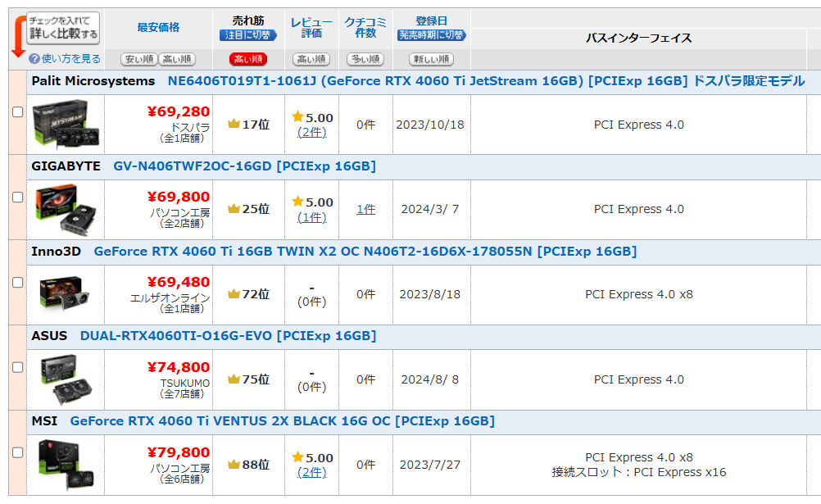Image resolution: width=821 pixels, height=504 pixels.
Task: Select the Inno3D TWIN X2 compare checkbox
Action: pyautogui.click(x=18, y=283)
